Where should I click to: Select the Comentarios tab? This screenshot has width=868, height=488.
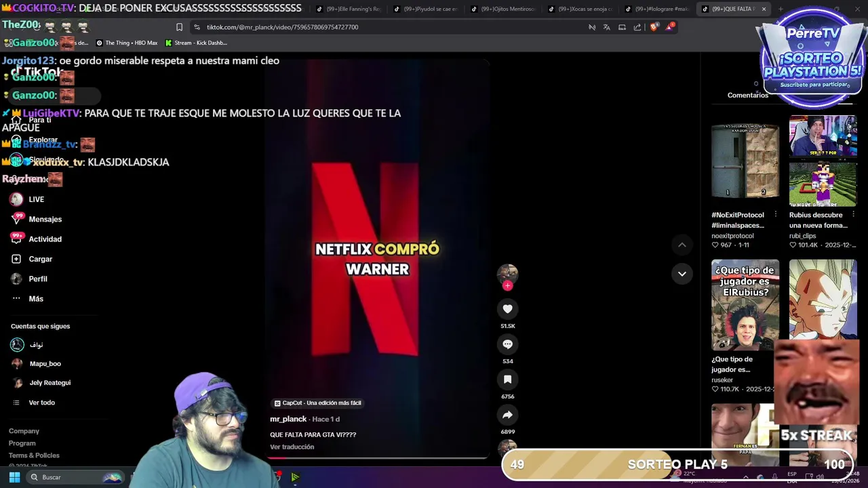748,96
